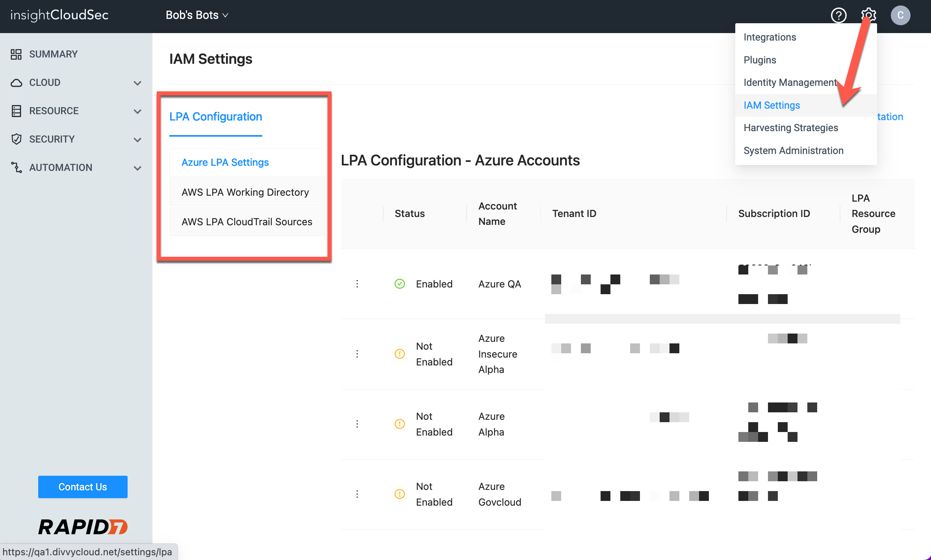Click the Summary dashboard icon

(16, 54)
